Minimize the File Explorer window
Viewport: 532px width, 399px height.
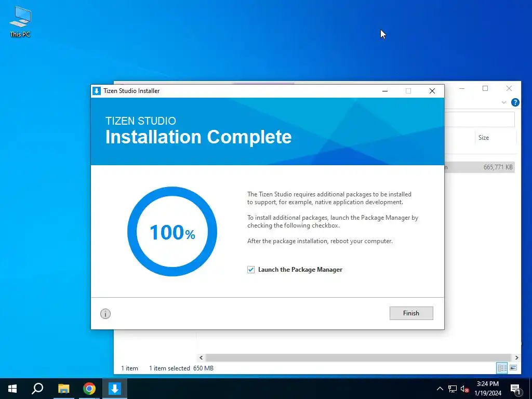pos(462,88)
